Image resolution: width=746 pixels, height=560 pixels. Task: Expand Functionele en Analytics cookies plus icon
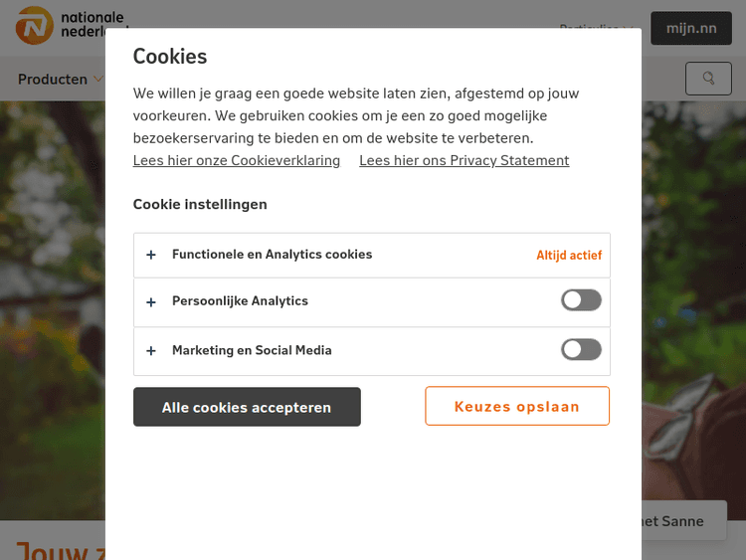(151, 255)
